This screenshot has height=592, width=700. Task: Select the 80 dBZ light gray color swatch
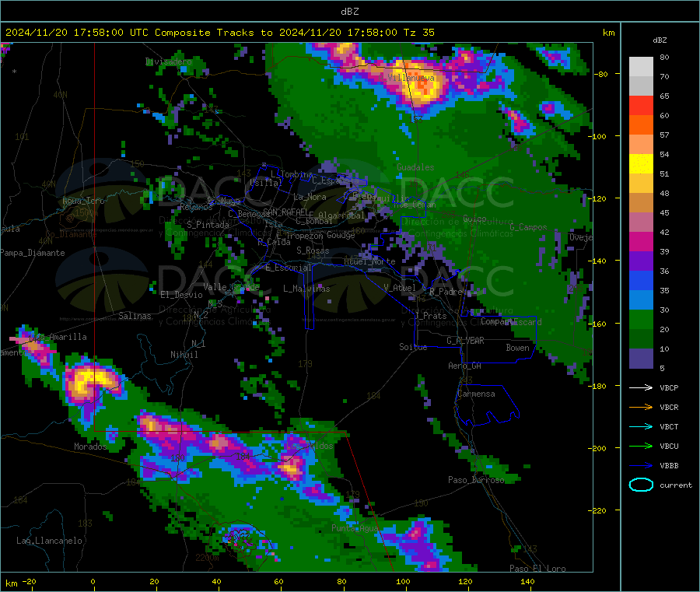pos(641,67)
